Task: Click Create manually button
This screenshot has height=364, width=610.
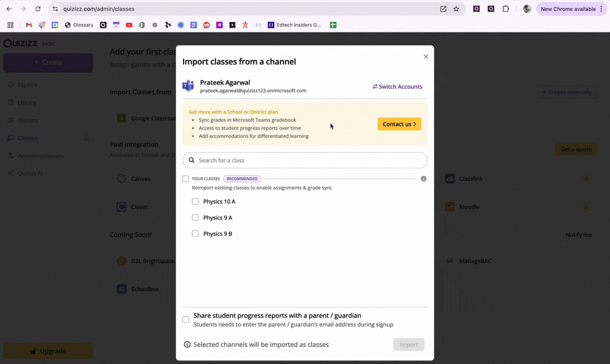Action: pos(567,92)
